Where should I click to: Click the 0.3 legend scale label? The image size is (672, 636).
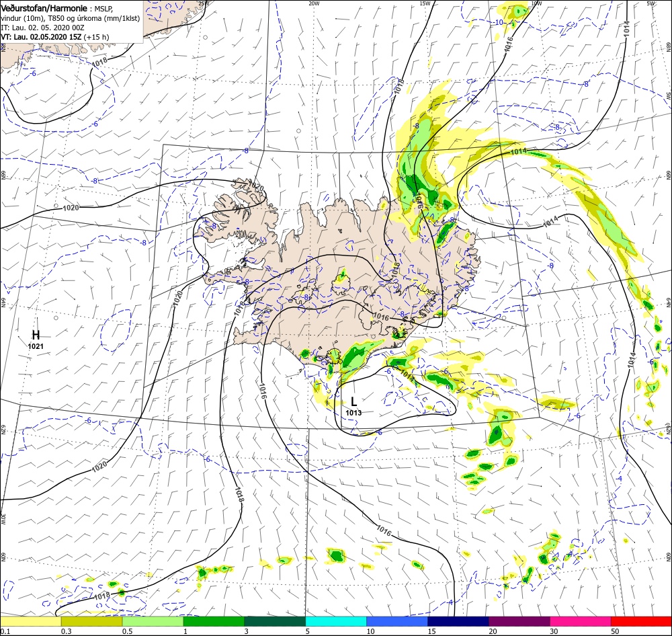coord(67,631)
